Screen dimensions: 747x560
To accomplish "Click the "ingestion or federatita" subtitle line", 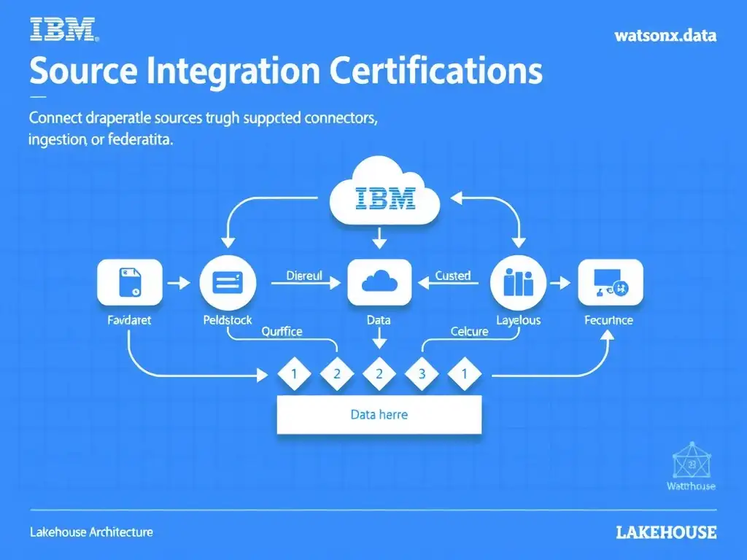I will (101, 140).
